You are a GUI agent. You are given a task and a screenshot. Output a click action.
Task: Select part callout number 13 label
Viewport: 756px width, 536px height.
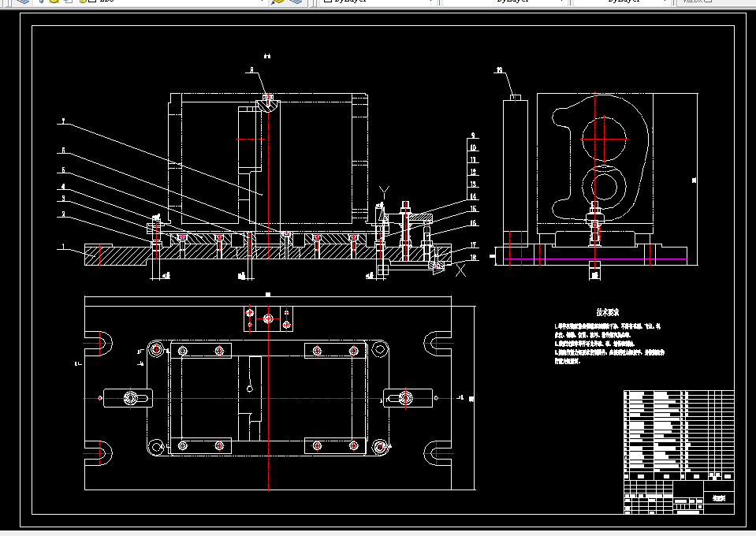[473, 184]
